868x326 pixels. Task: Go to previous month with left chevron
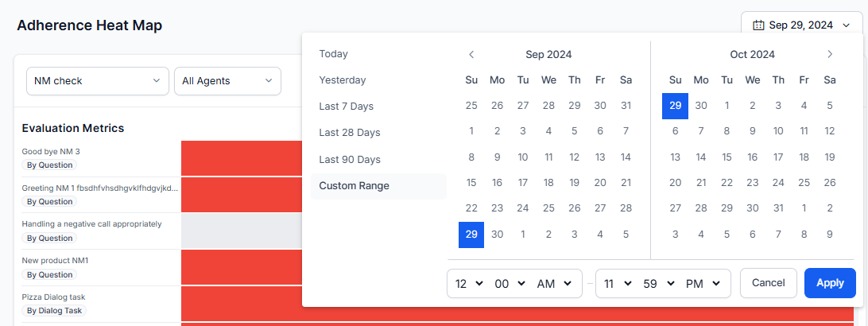(471, 55)
